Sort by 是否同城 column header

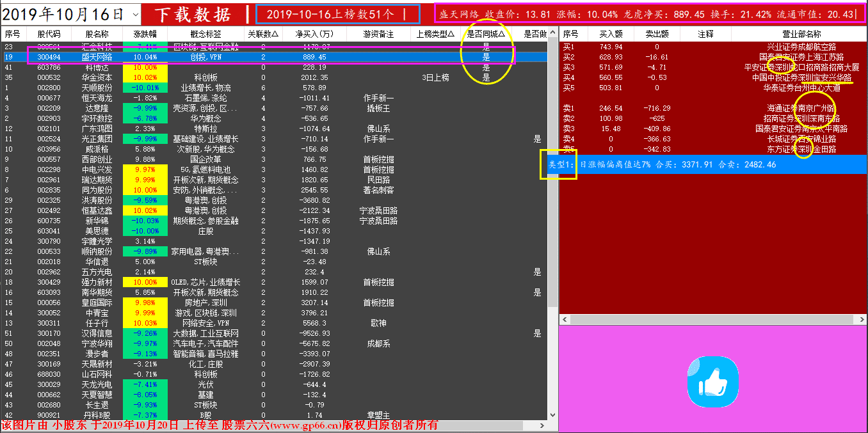click(485, 34)
